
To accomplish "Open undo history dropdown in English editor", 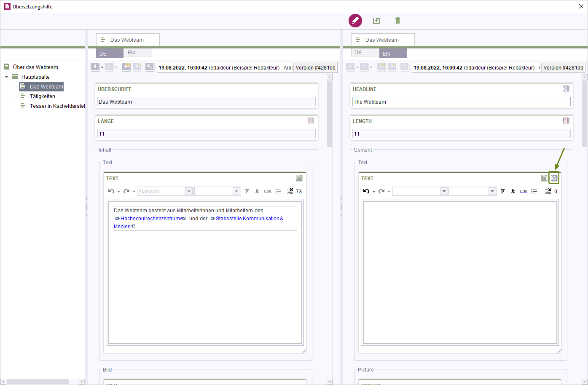I will coord(373,192).
